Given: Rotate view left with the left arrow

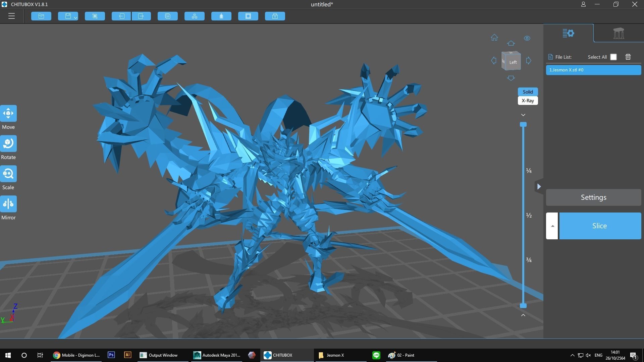Looking at the screenshot, I should pyautogui.click(x=494, y=61).
